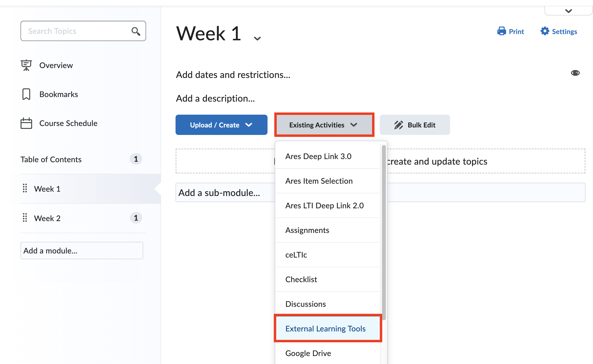Choose Assignments from the activities menu
The width and height of the screenshot is (593, 364).
click(307, 230)
